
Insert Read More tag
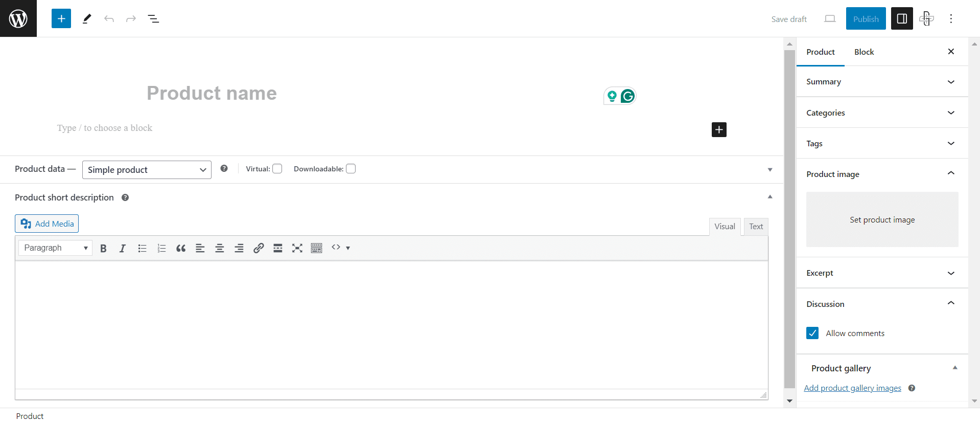point(278,248)
